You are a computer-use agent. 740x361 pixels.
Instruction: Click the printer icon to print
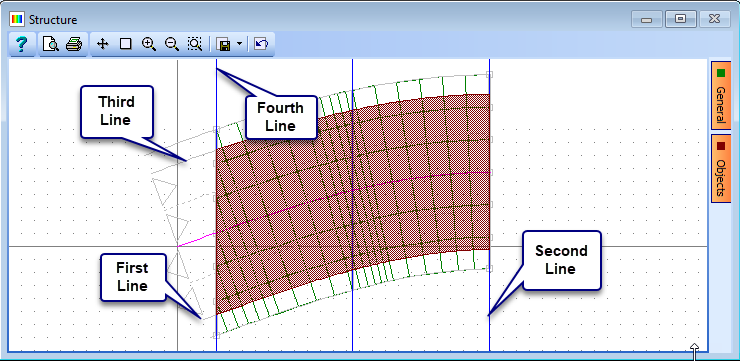coord(74,44)
